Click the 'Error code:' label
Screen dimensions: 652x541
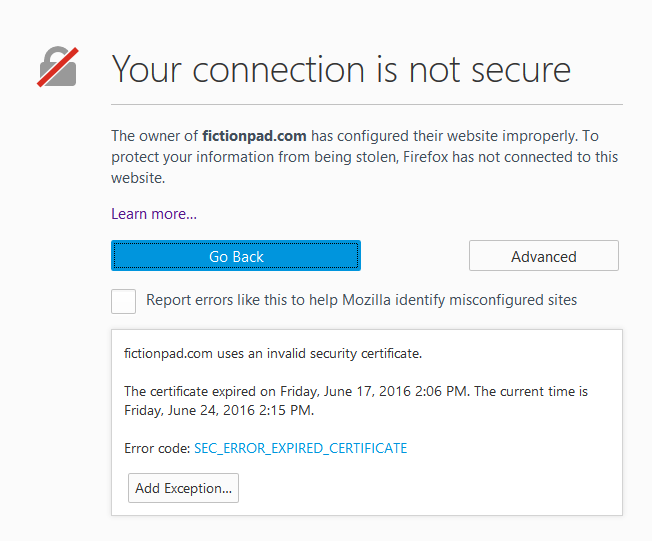point(157,448)
